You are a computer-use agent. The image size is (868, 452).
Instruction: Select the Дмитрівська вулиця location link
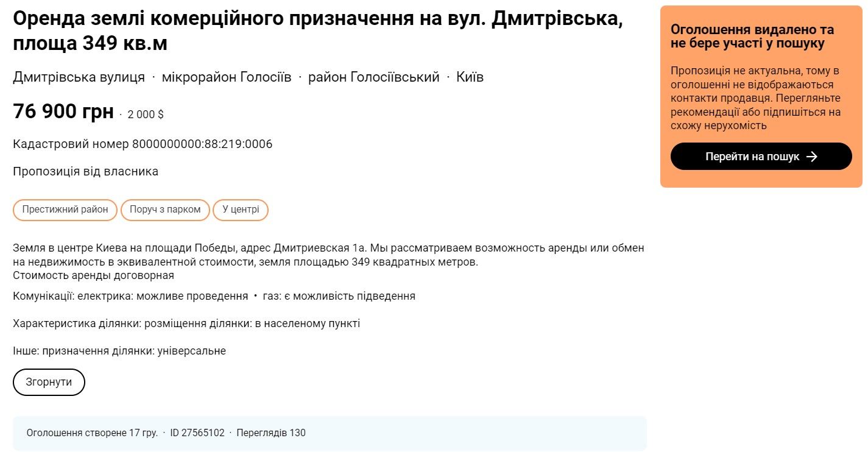pos(79,77)
